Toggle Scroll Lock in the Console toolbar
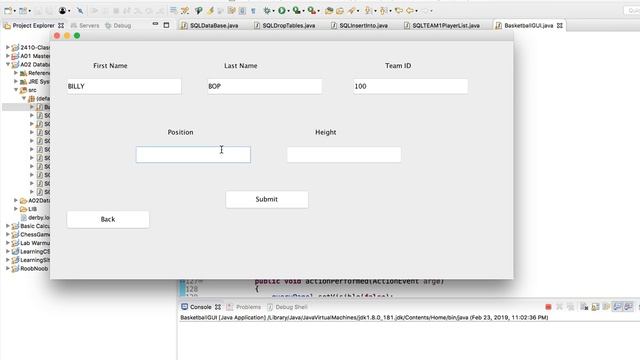 click(595, 307)
